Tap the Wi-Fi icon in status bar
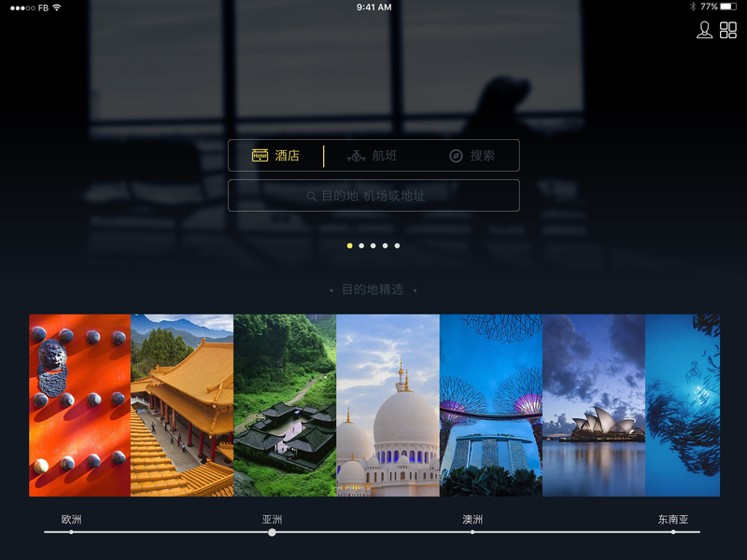This screenshot has width=747, height=560. click(57, 7)
